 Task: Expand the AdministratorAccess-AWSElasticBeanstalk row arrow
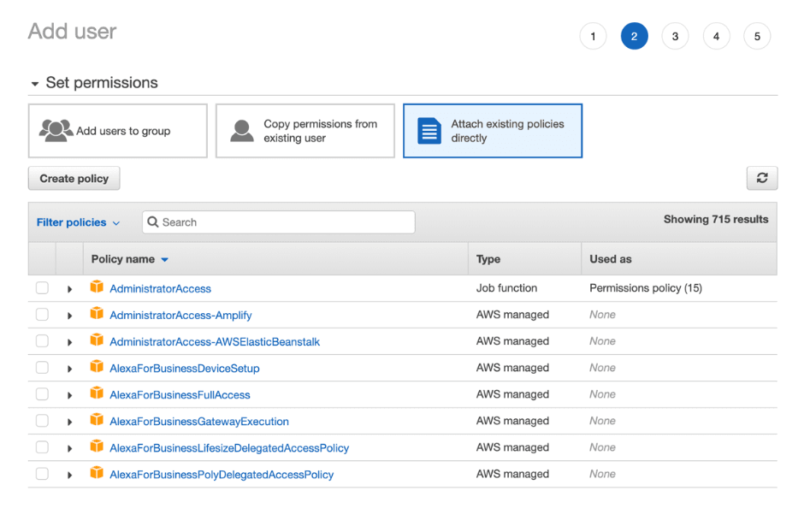click(70, 342)
